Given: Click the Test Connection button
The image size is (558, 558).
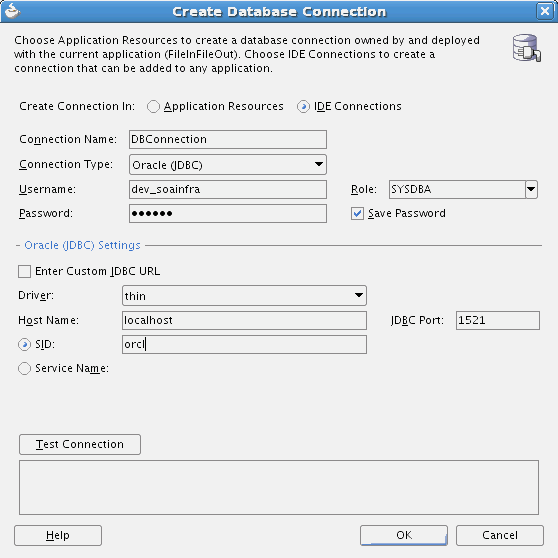Looking at the screenshot, I should click(x=80, y=444).
